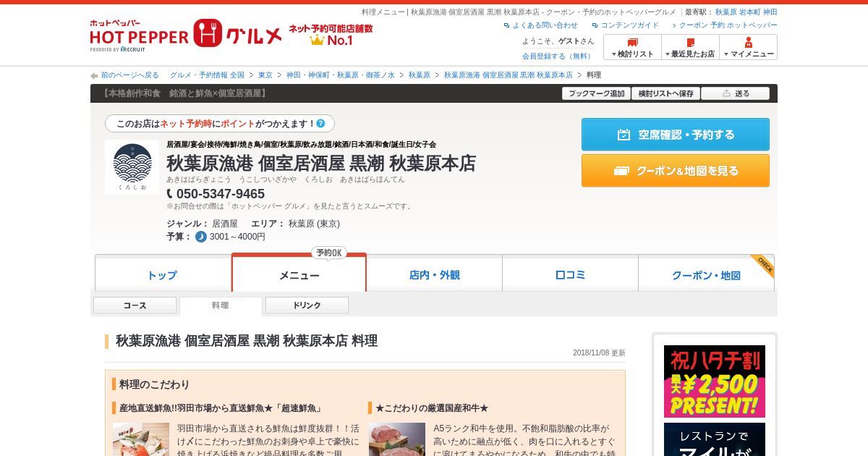Click the 神田 station link in header

coord(770,12)
